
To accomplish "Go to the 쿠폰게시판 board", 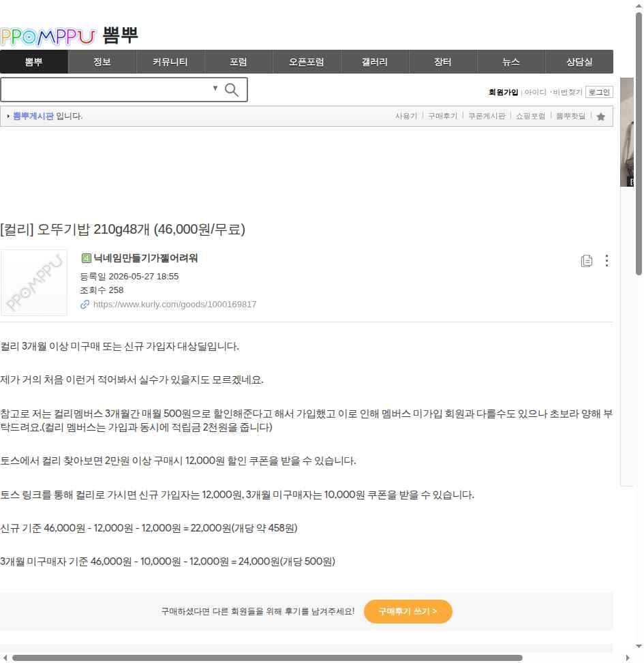I will coord(487,116).
